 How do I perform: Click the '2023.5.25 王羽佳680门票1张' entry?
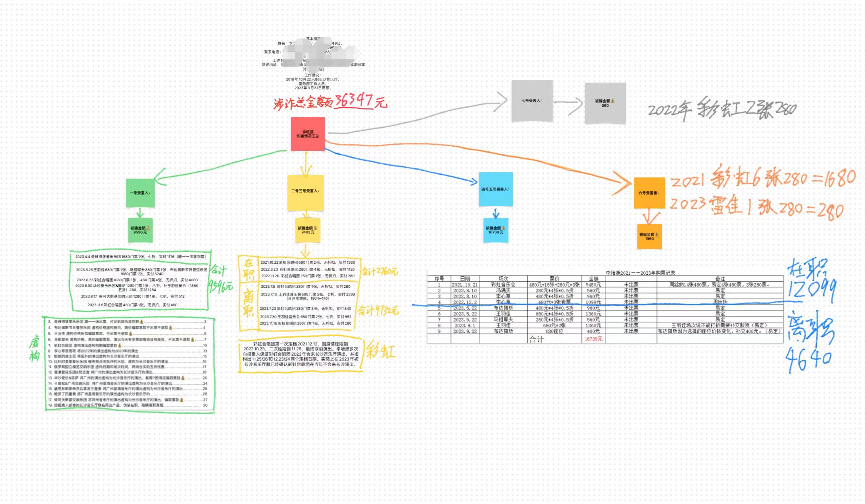coord(142,272)
